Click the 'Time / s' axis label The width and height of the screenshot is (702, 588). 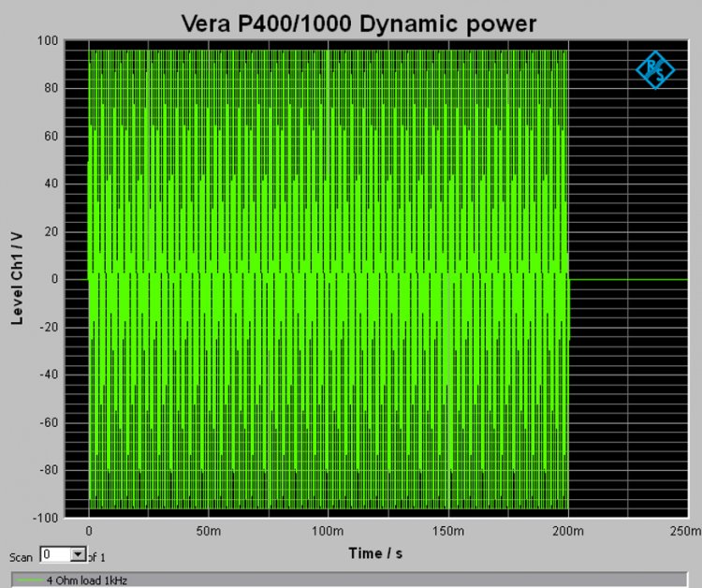point(375,553)
